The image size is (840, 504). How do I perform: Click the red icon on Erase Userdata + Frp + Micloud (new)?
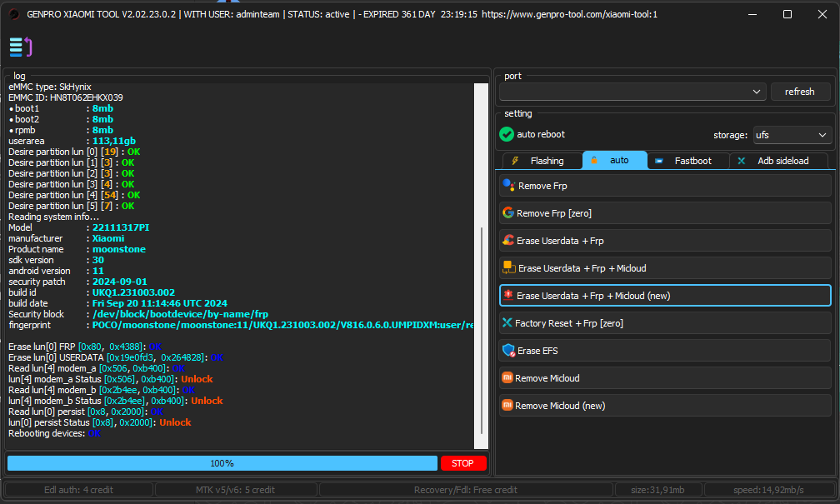507,295
